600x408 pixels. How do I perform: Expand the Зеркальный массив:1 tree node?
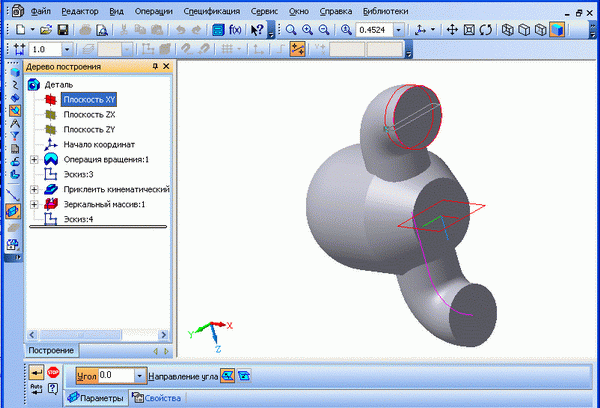coord(36,204)
